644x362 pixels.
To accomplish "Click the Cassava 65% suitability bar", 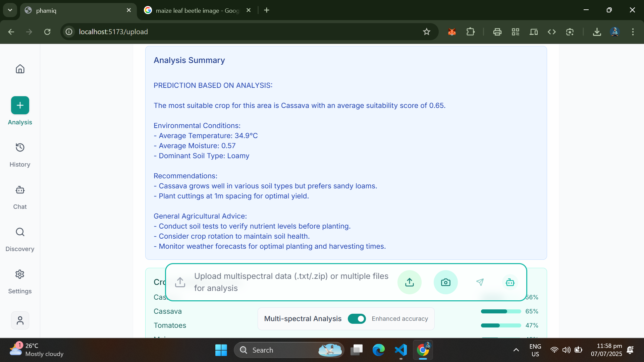I will pos(500,311).
